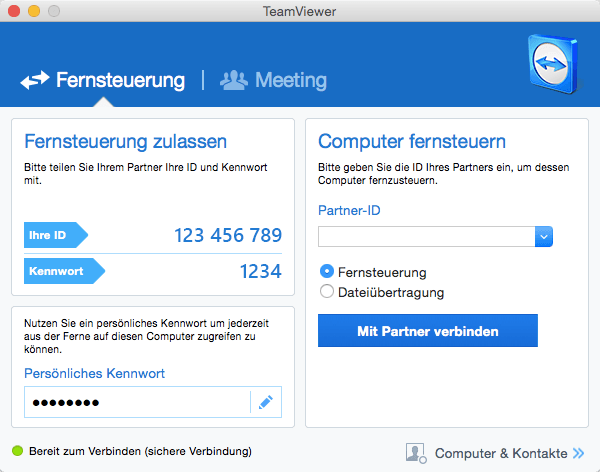Edit personal password with pencil icon
This screenshot has width=600, height=472.
click(266, 402)
